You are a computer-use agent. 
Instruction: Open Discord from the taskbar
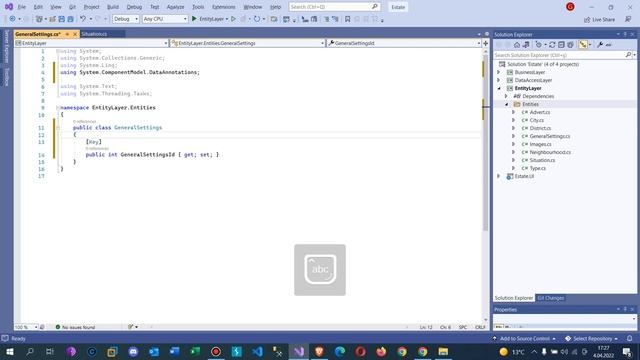(x=133, y=351)
